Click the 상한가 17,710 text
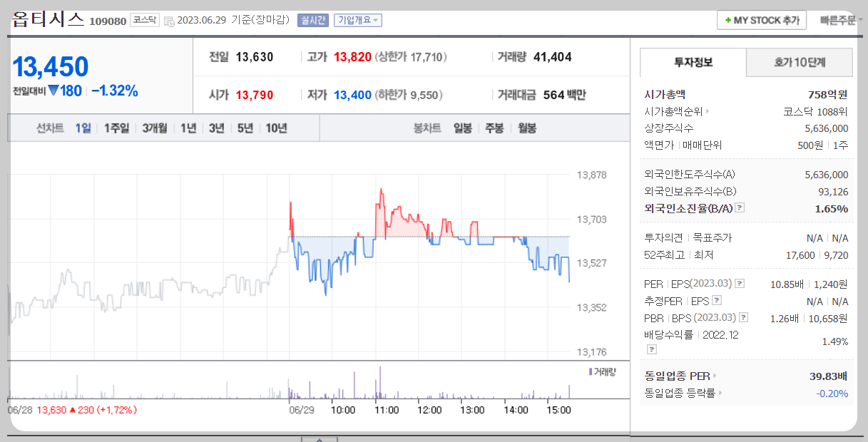This screenshot has width=868, height=442. (x=410, y=57)
